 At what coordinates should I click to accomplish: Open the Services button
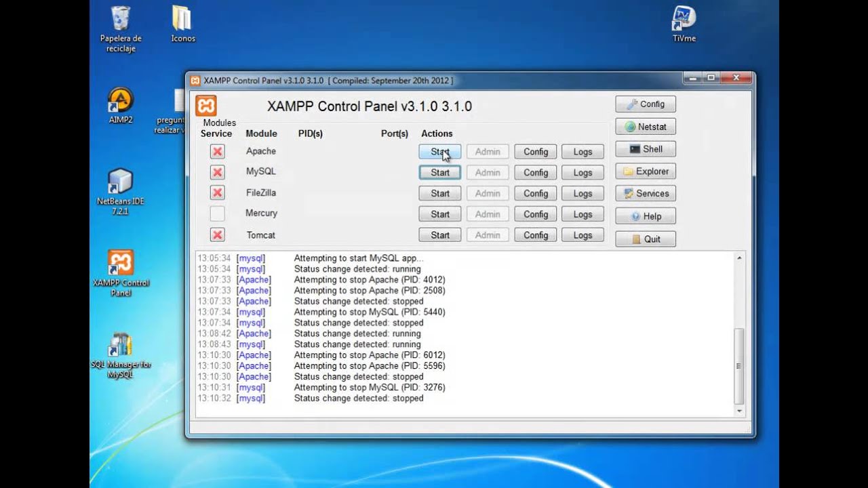(x=646, y=193)
